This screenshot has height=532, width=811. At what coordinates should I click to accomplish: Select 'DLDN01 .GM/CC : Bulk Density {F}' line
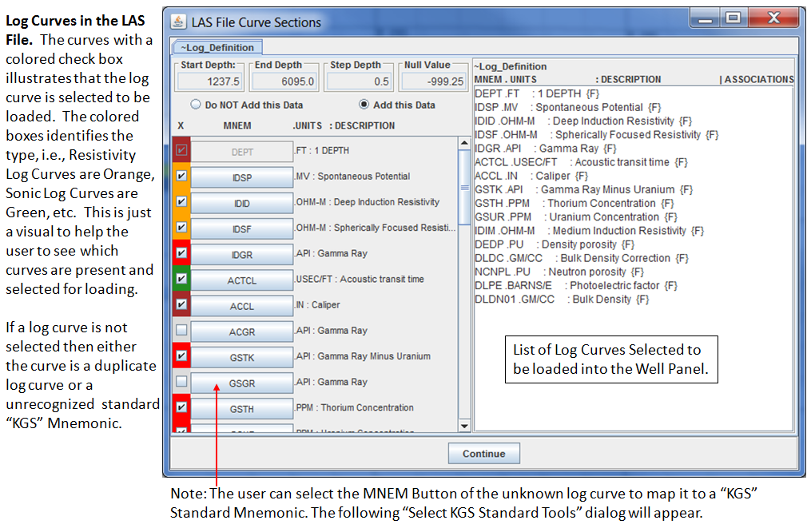point(563,299)
